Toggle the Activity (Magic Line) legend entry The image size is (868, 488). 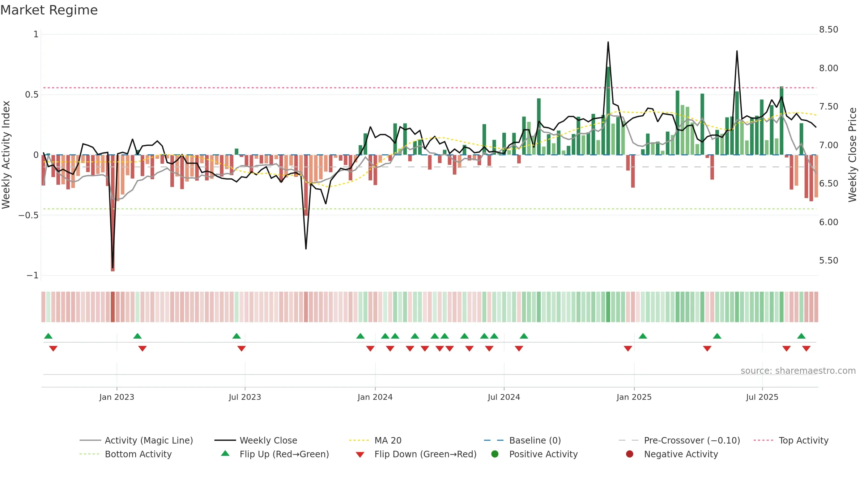[136, 440]
